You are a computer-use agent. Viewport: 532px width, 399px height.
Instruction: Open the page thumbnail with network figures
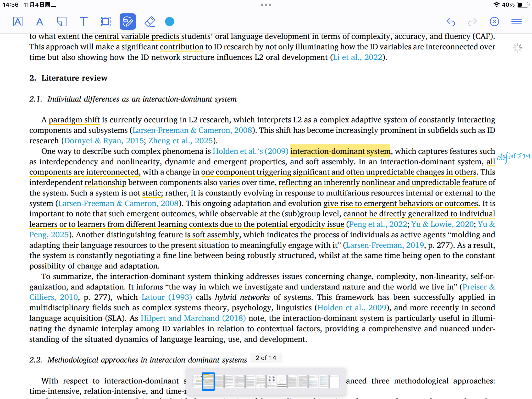point(271,382)
